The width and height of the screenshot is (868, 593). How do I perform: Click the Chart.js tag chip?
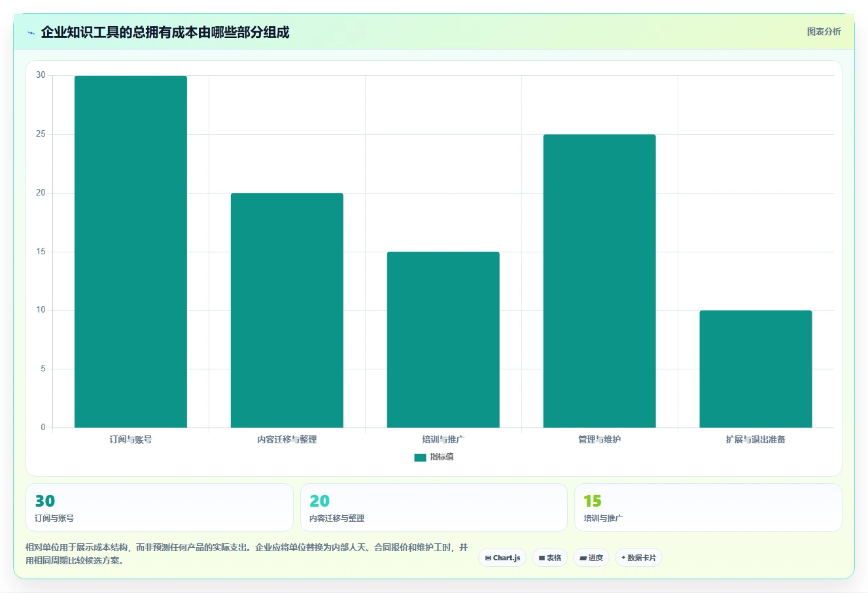[x=502, y=558]
